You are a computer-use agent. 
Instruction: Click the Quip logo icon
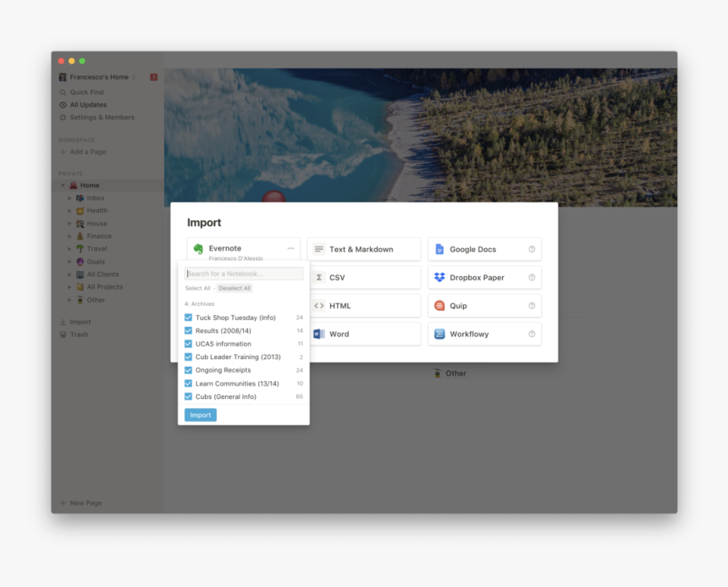click(x=439, y=306)
